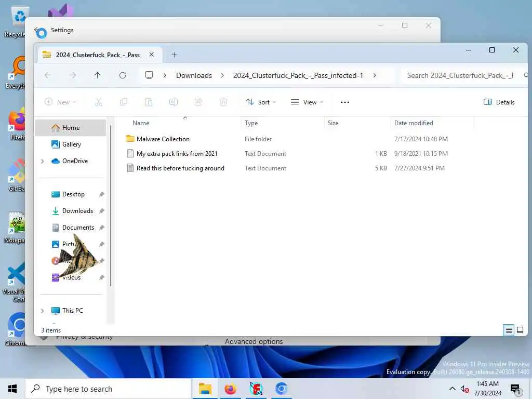Screen dimensions: 532x399
Task: Show hidden system tray icons
Action: pyautogui.click(x=453, y=389)
